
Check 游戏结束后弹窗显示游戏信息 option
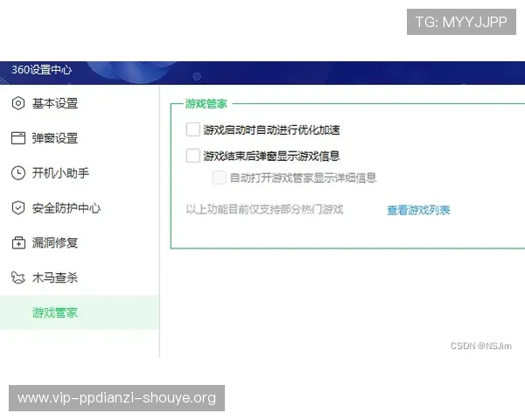[x=192, y=156]
